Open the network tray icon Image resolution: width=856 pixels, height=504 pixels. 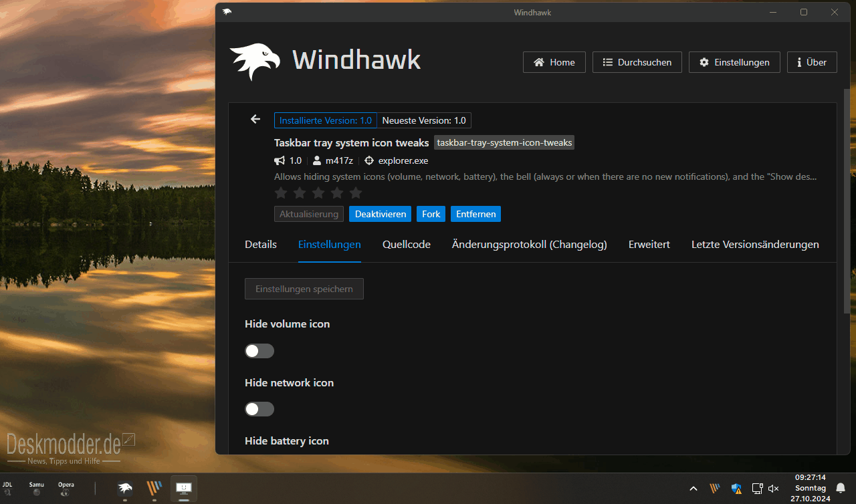point(757,489)
